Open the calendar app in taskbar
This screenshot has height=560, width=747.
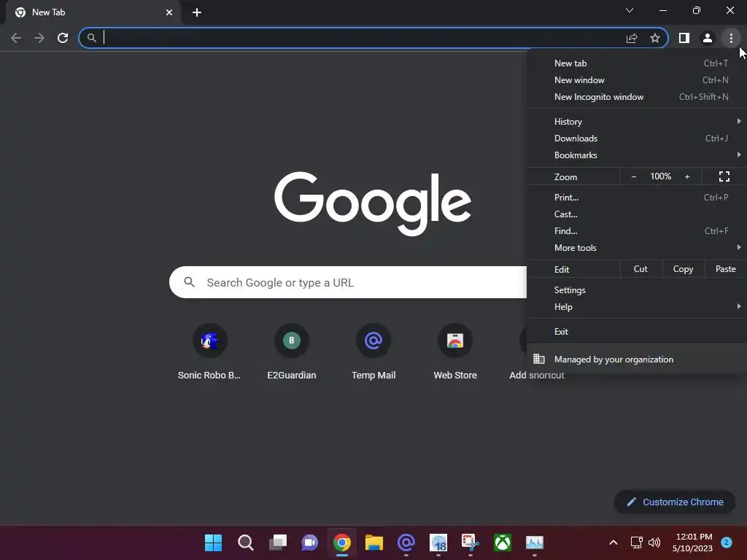[438, 542]
